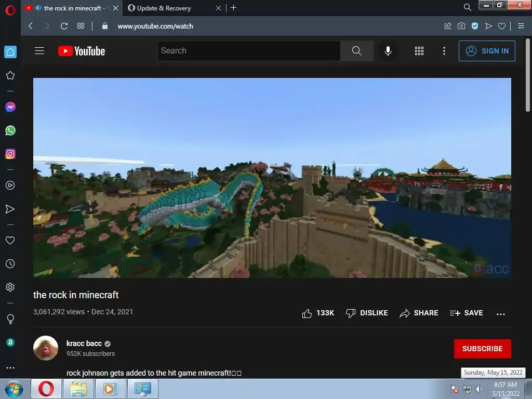Image resolution: width=532 pixels, height=399 pixels.
Task: Open the green 'a' sidebar app icon
Action: coord(10,342)
